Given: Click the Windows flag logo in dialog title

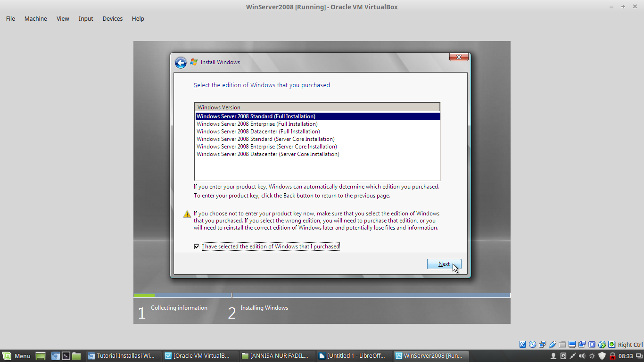Looking at the screenshot, I should 194,62.
